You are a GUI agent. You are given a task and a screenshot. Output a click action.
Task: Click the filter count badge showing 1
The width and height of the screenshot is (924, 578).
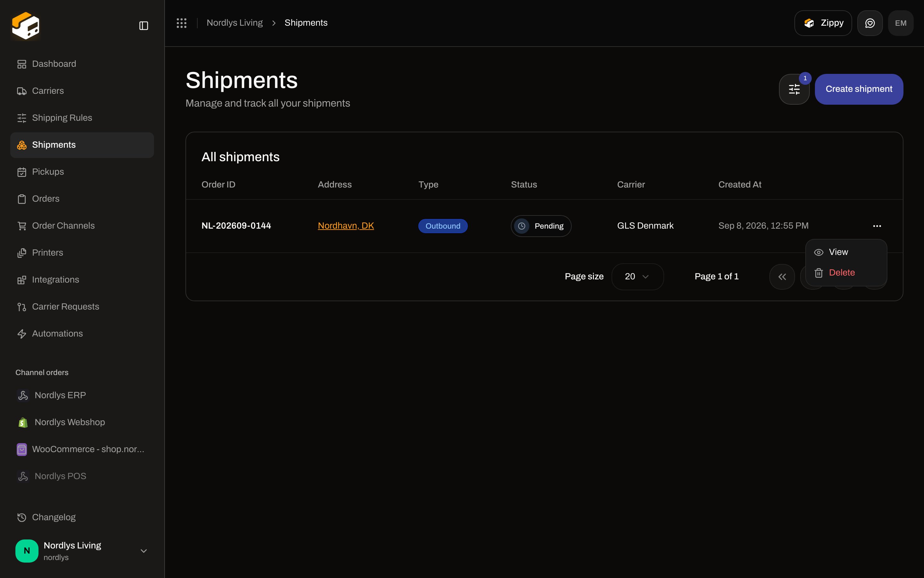pyautogui.click(x=805, y=78)
